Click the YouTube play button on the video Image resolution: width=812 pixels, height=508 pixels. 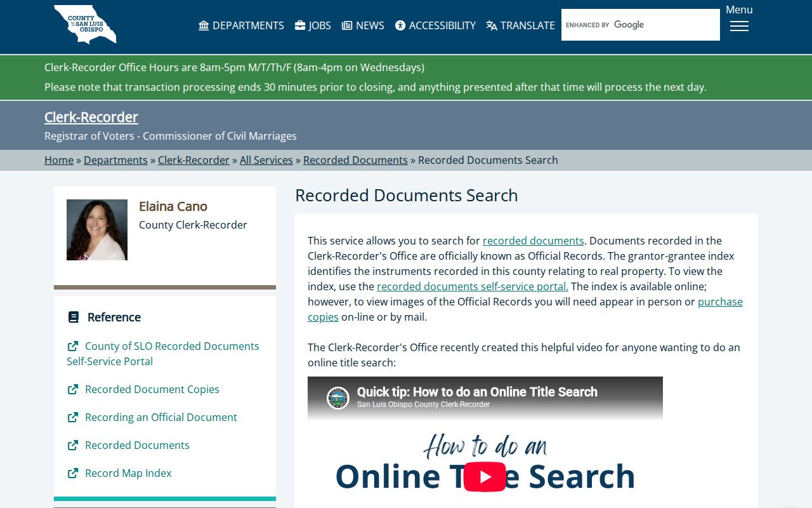coord(485,477)
